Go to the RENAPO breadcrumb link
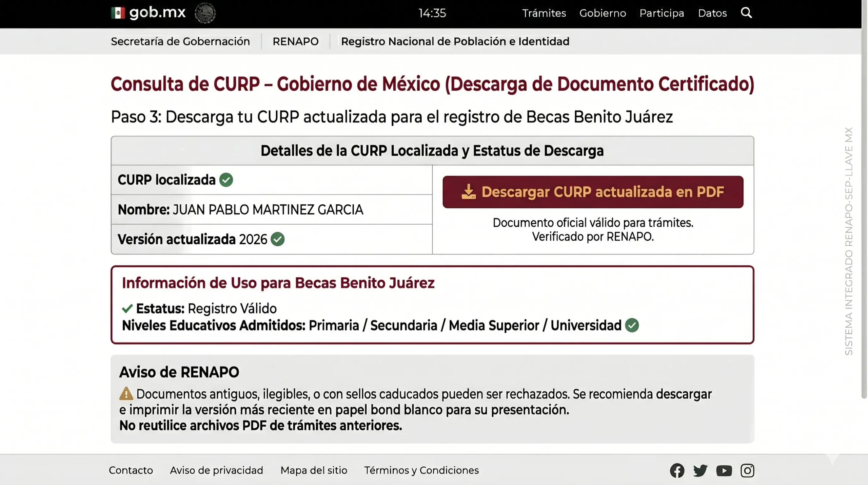 point(296,41)
